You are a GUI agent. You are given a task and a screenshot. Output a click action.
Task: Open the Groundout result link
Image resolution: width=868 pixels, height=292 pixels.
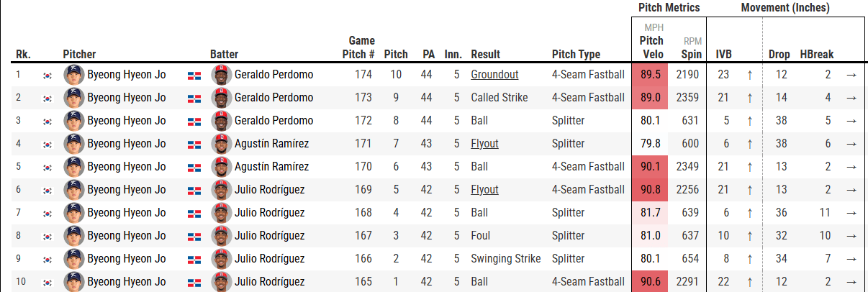tap(494, 75)
